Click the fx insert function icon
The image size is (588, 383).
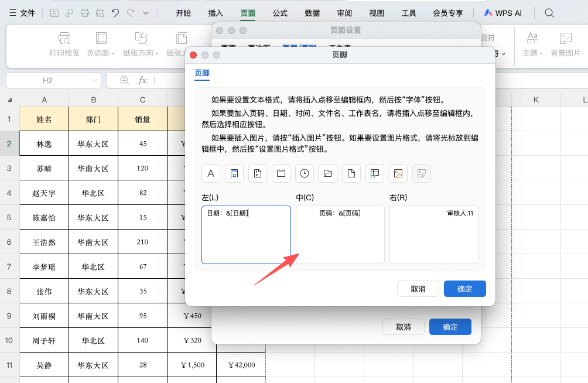(x=142, y=80)
